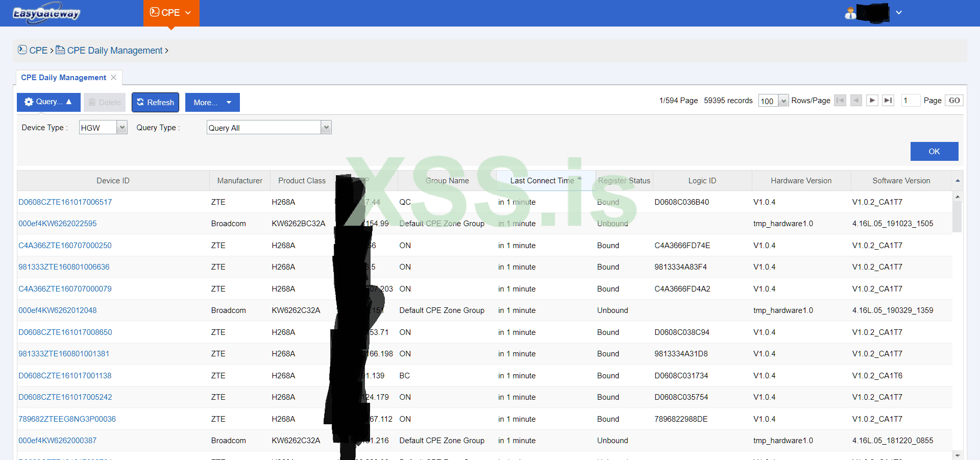Sort by Device ID column header
The height and width of the screenshot is (460, 980).
(x=113, y=181)
